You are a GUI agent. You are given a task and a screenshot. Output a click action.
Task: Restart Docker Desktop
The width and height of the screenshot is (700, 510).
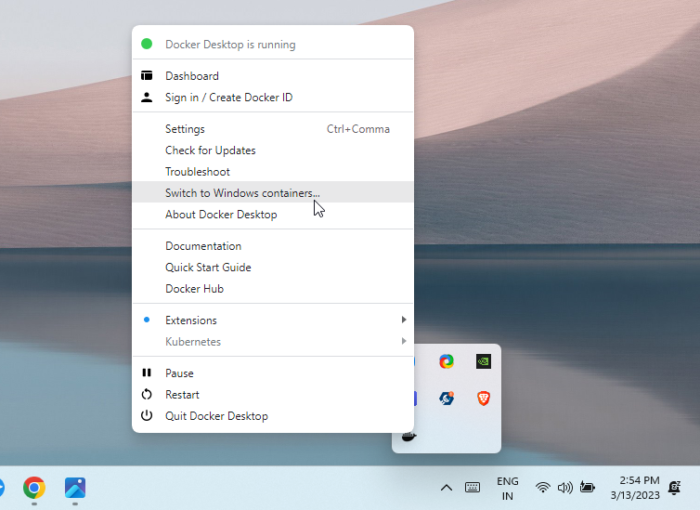273,395
